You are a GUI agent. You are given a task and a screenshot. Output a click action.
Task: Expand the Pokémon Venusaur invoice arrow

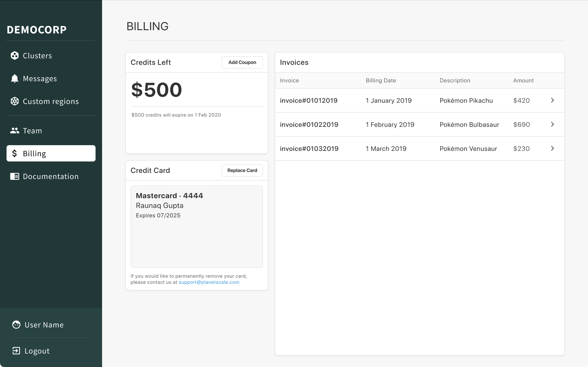coord(552,148)
